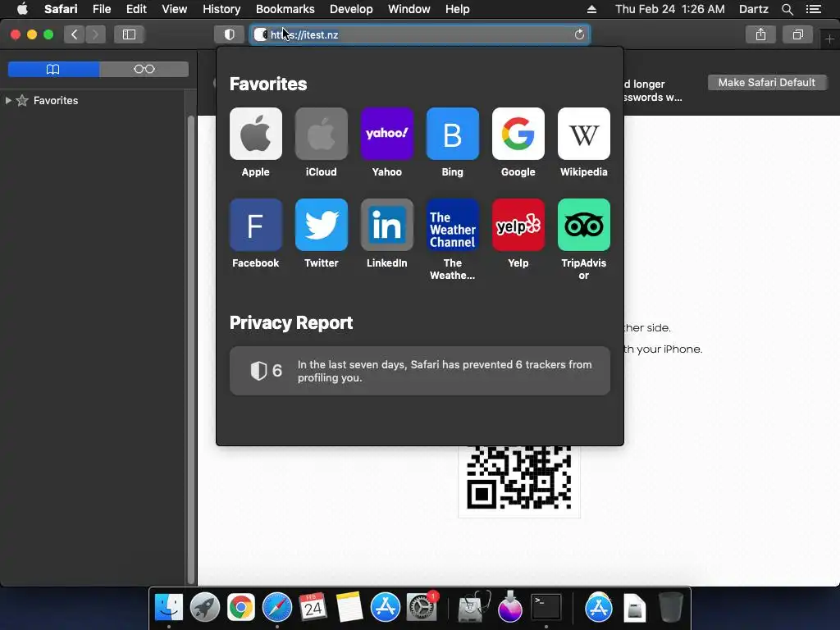Open The Weather Channel favorite tile
Image resolution: width=840 pixels, height=630 pixels.
453,225
